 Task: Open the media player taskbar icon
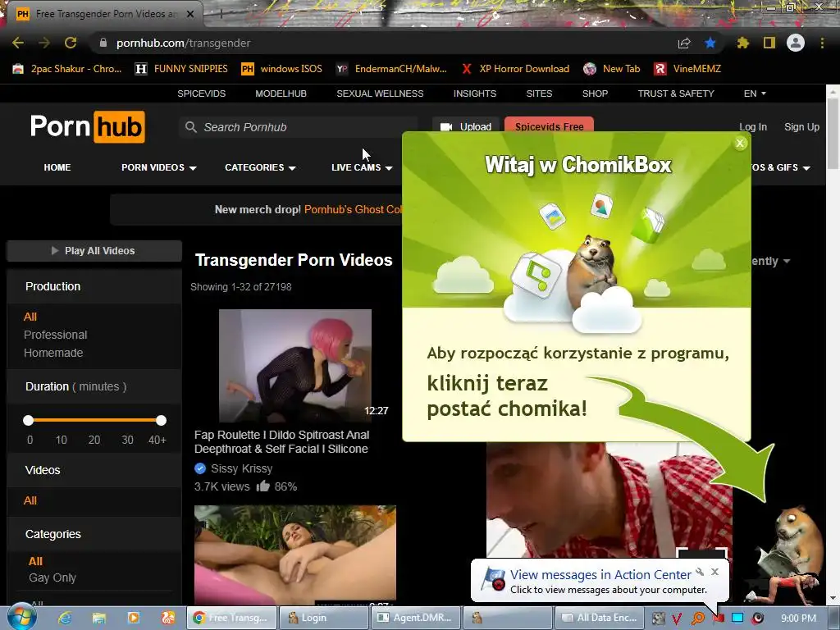tap(134, 618)
